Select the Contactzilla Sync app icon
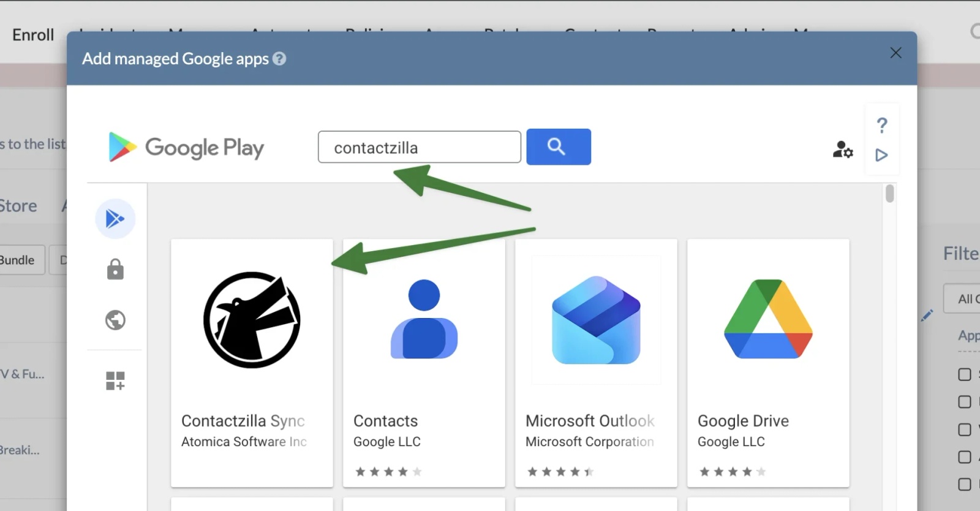 tap(252, 320)
